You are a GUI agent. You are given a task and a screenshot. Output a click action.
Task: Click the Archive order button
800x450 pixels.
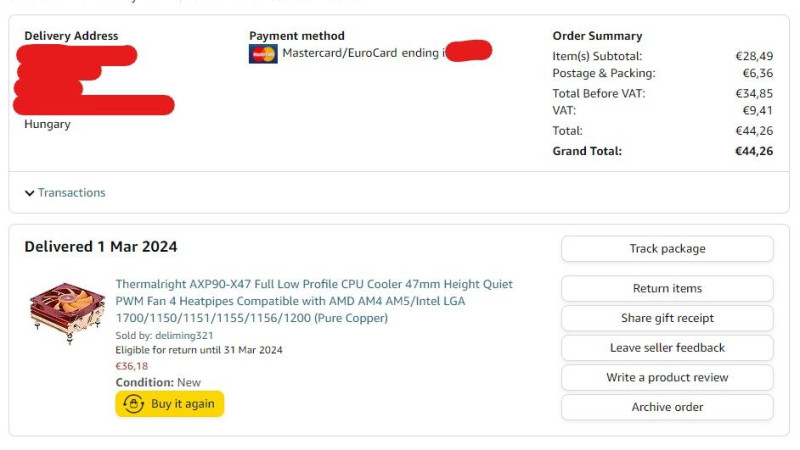coord(667,407)
